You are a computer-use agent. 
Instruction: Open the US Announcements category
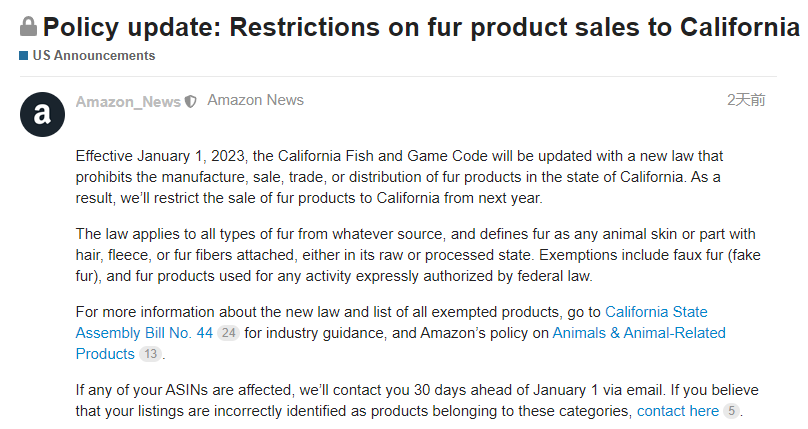[94, 56]
